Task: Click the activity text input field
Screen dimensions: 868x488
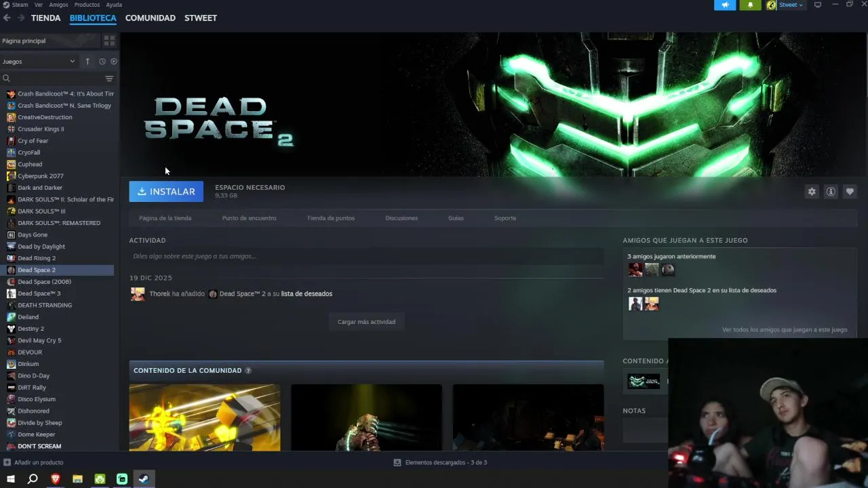Action: click(366, 256)
